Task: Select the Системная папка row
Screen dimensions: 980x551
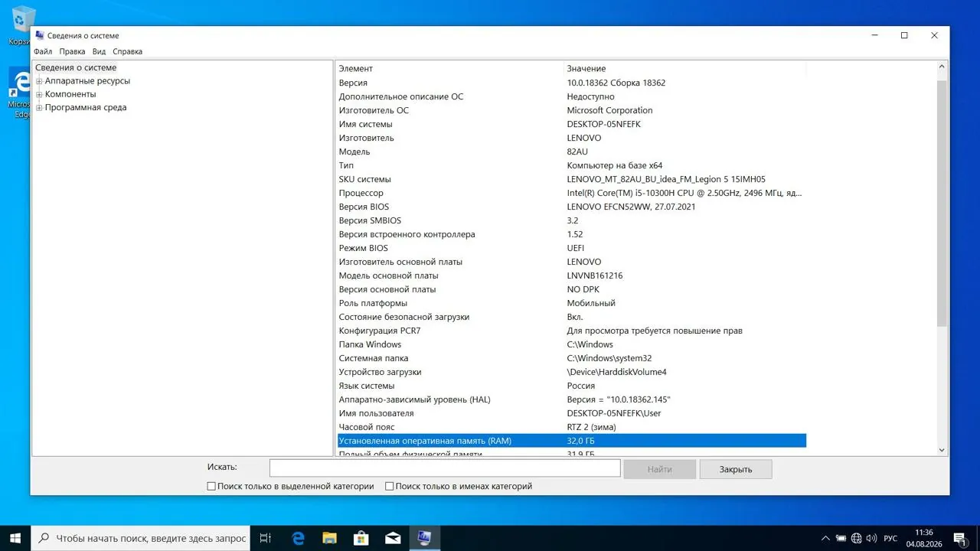Action: click(x=572, y=358)
